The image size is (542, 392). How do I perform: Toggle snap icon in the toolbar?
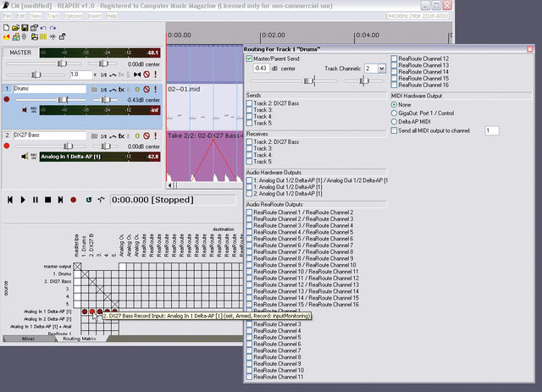(53, 36)
